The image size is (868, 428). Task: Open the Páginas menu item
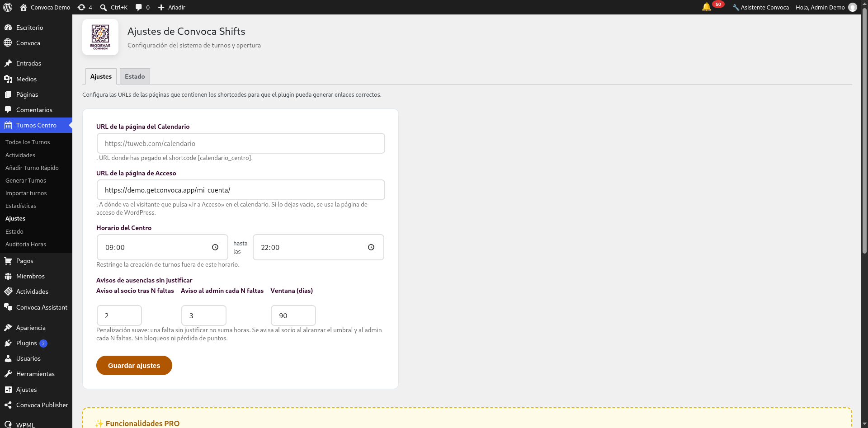pos(36,94)
